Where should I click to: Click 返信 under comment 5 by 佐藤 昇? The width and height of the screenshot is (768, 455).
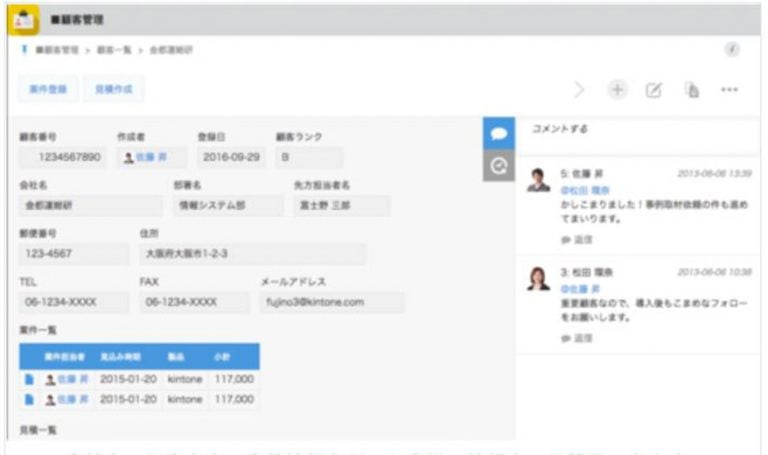coord(577,240)
